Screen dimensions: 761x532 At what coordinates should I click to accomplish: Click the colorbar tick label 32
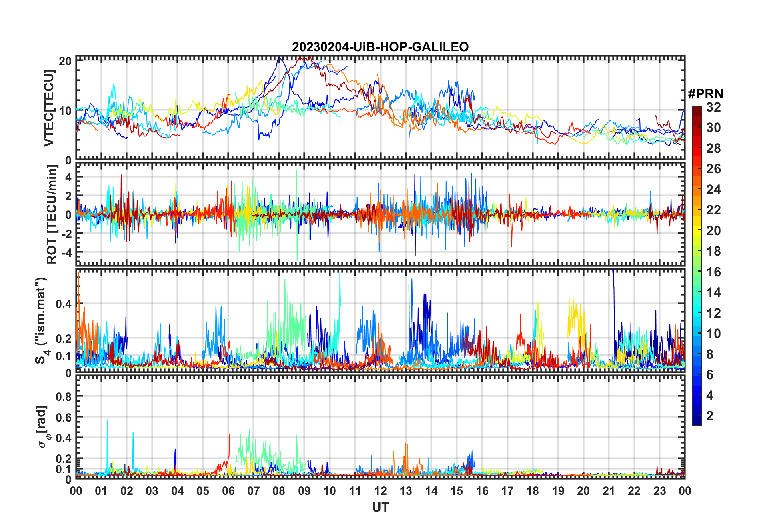pos(713,107)
